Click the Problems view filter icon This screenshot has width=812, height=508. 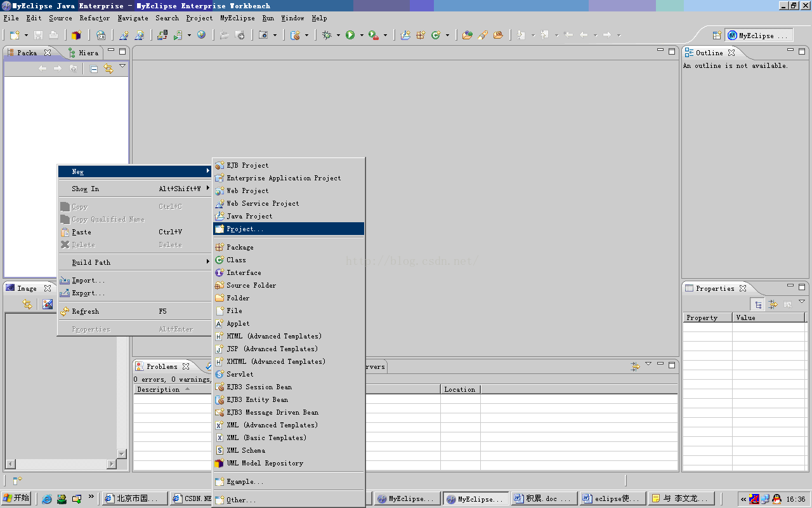tap(634, 366)
